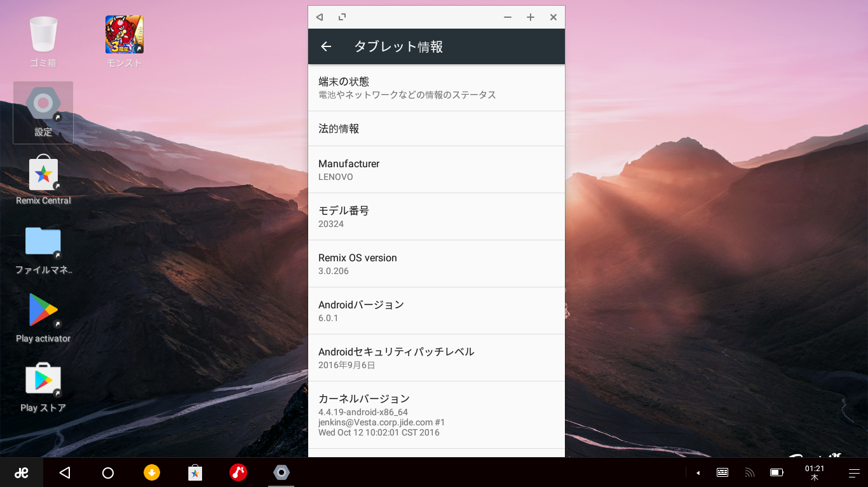
Task: Click the window title bar back triangle
Action: 319,17
